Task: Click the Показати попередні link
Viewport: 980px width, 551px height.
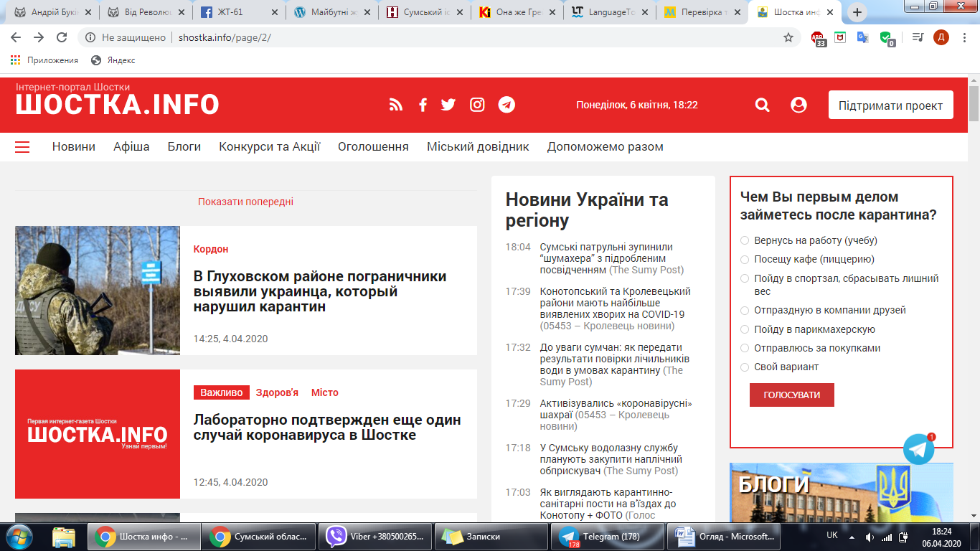Action: (245, 202)
